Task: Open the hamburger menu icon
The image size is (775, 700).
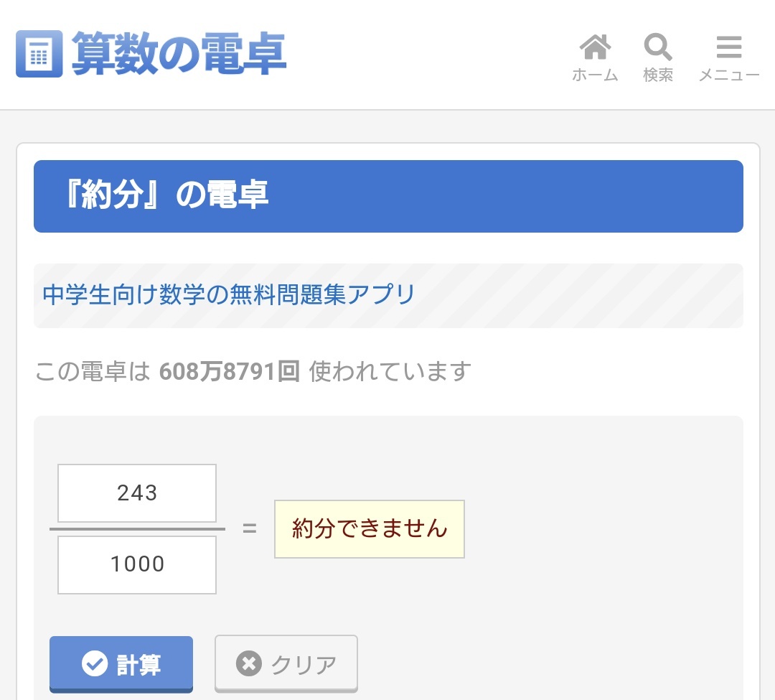Action: 729,47
